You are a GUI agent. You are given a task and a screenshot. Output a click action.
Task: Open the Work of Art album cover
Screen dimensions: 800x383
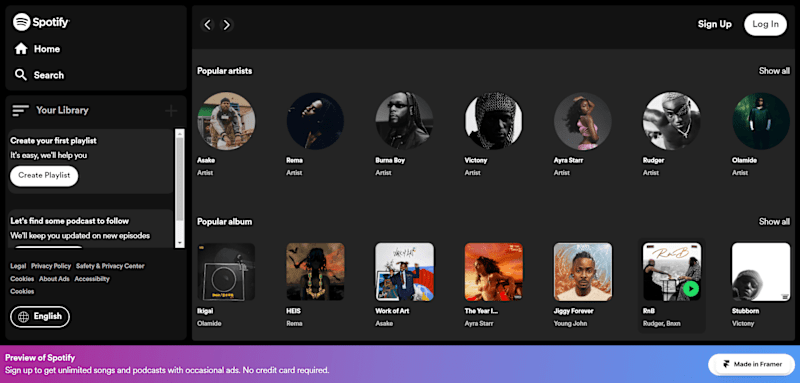(x=405, y=272)
